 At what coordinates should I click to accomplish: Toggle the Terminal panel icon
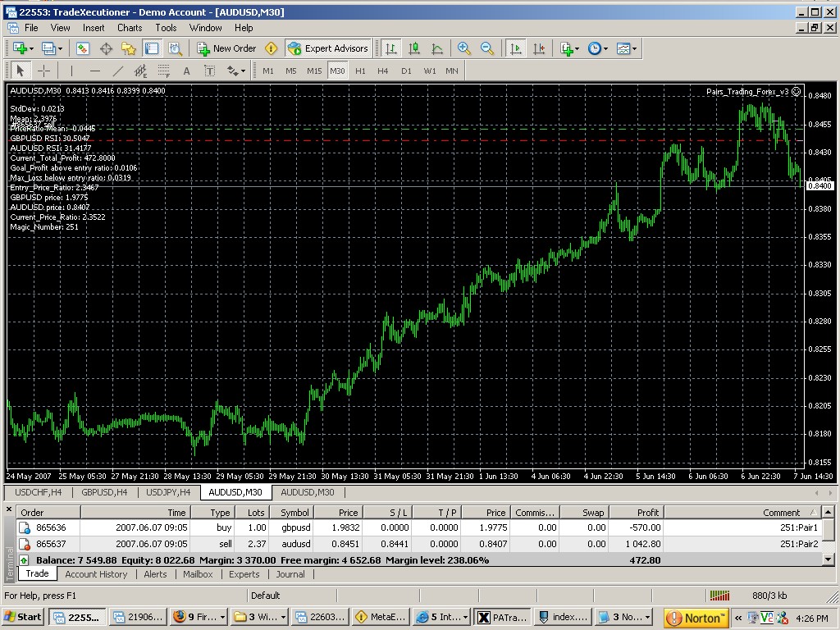(152, 48)
